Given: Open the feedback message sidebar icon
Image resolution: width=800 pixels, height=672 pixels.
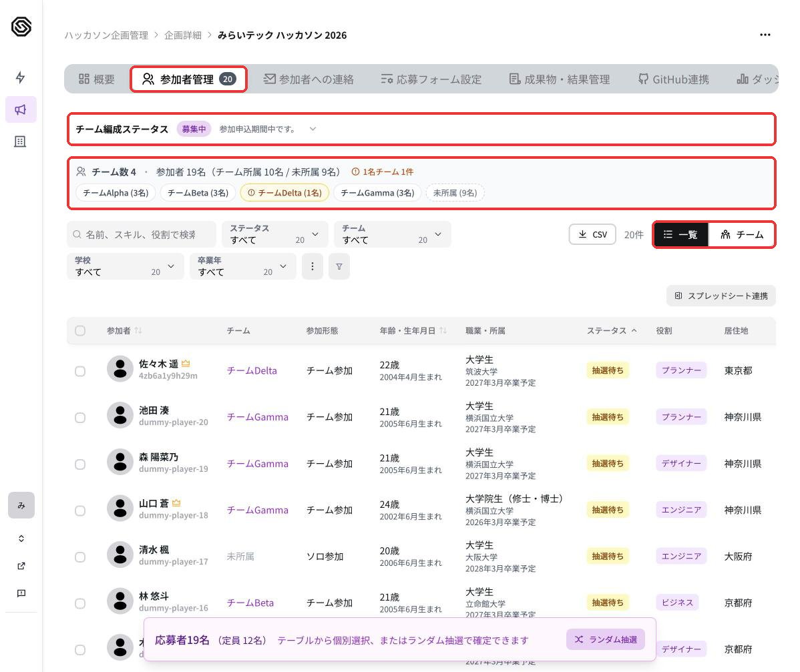Looking at the screenshot, I should coord(21,593).
